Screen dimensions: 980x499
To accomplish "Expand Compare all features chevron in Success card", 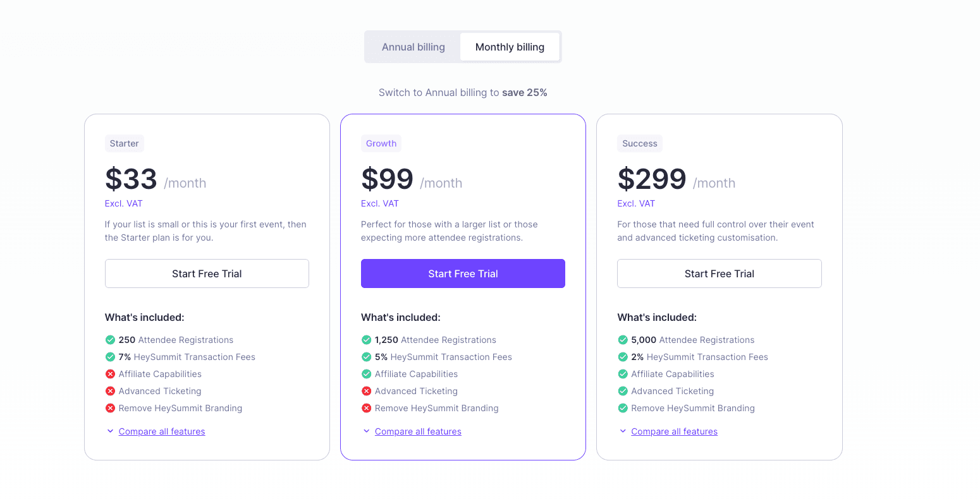I will [x=623, y=431].
